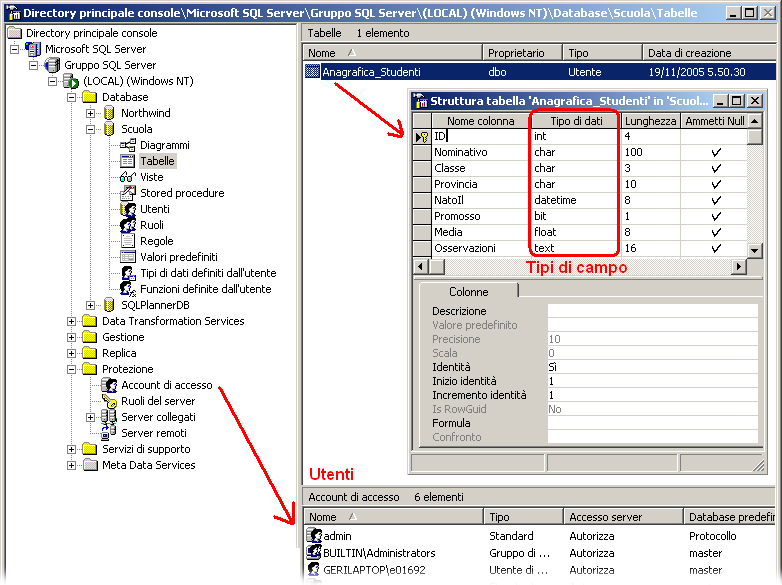Toggle Ammetti Null for the Media column
Viewport: 782px width, 585px height.
pyautogui.click(x=716, y=232)
